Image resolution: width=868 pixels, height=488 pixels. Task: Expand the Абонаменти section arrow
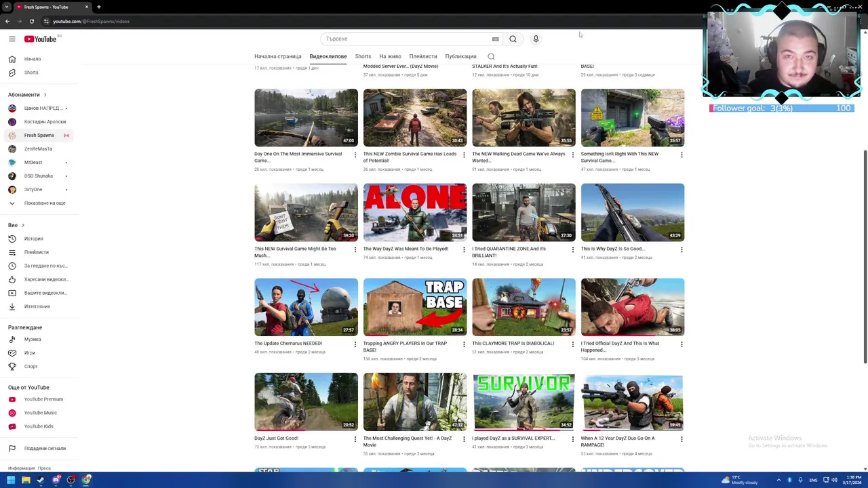pyautogui.click(x=45, y=95)
